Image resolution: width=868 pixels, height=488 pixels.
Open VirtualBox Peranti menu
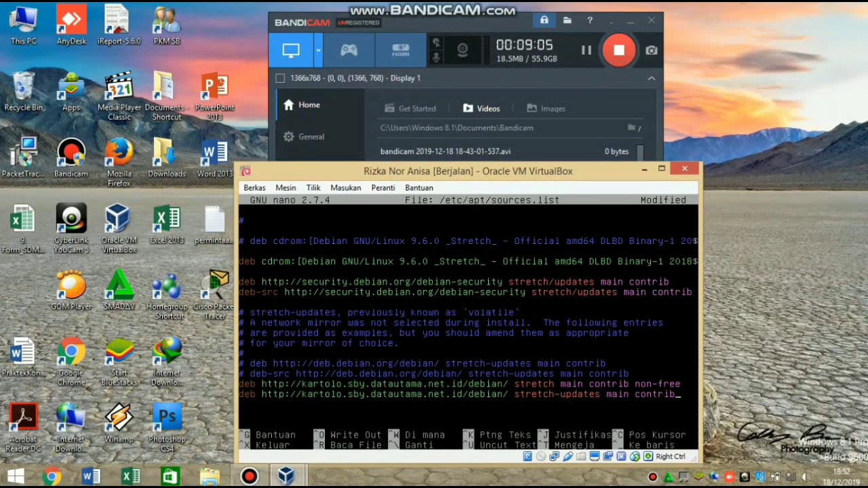pyautogui.click(x=383, y=188)
